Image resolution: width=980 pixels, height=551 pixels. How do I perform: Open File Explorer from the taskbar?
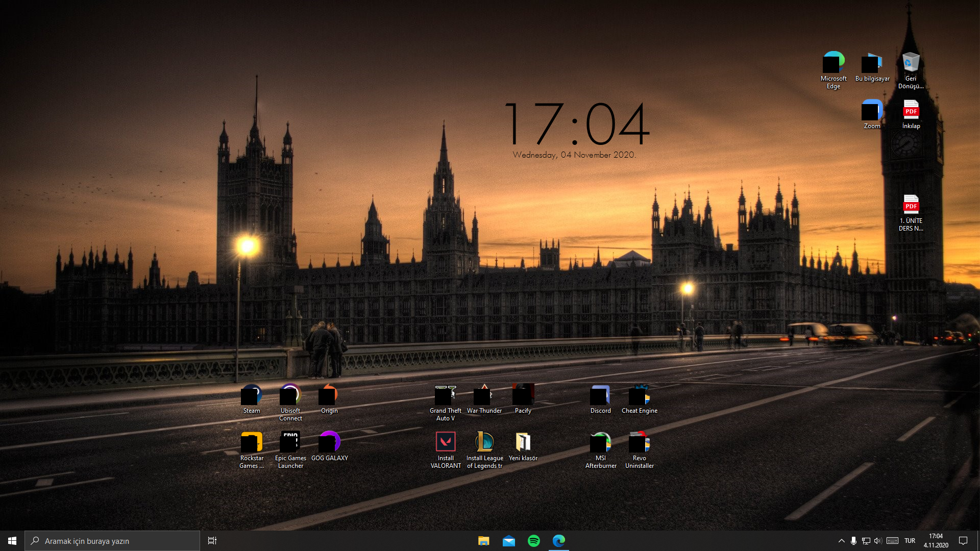point(483,541)
